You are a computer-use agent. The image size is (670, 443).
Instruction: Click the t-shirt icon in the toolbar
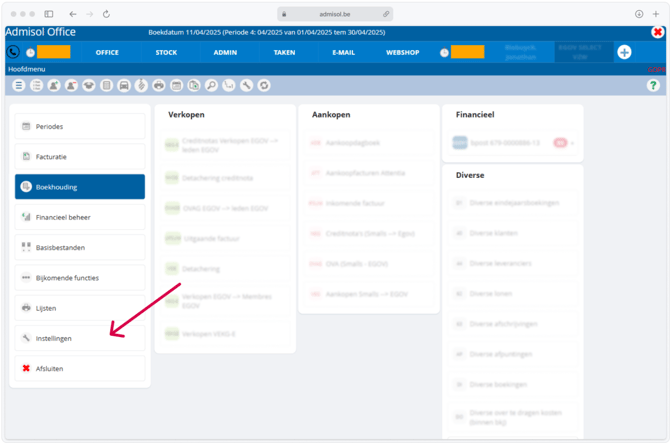(89, 85)
